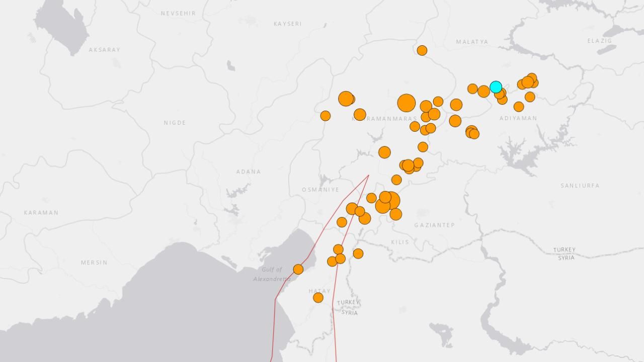Select the OSMANIYE province label
Image resolution: width=644 pixels, height=362 pixels.
tap(320, 190)
